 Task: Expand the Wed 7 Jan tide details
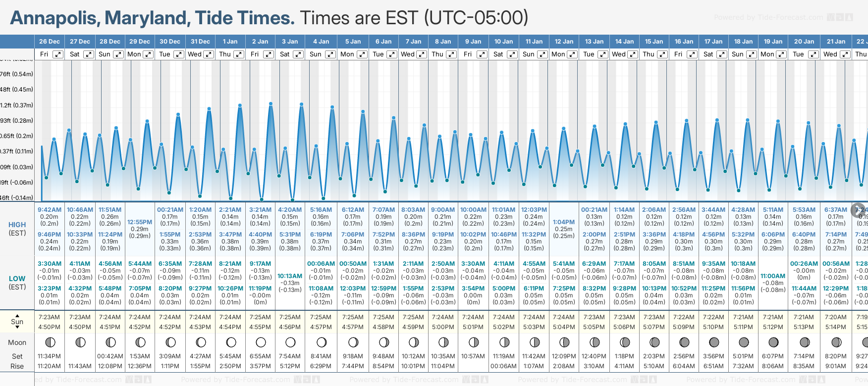422,54
